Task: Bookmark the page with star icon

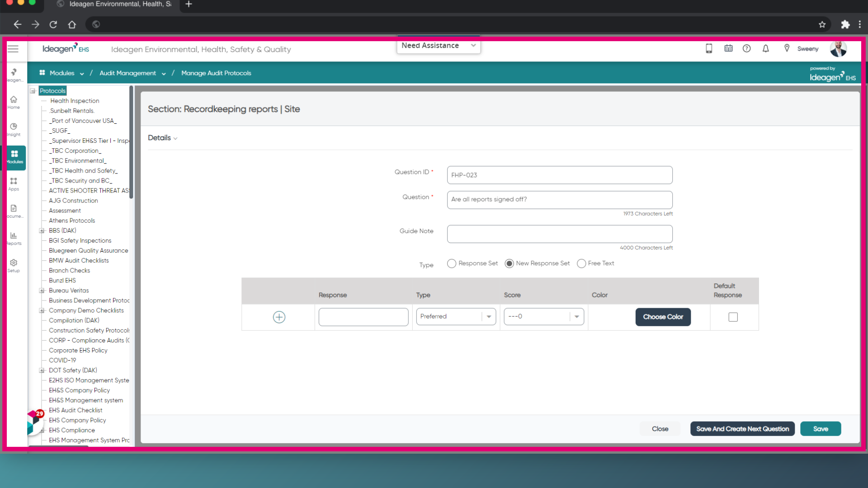Action: [822, 24]
